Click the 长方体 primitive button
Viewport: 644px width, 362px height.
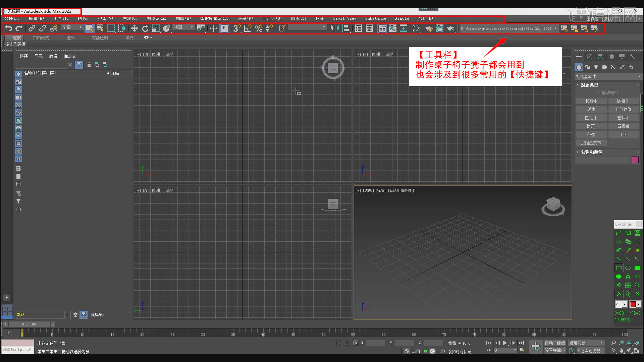[x=591, y=101]
